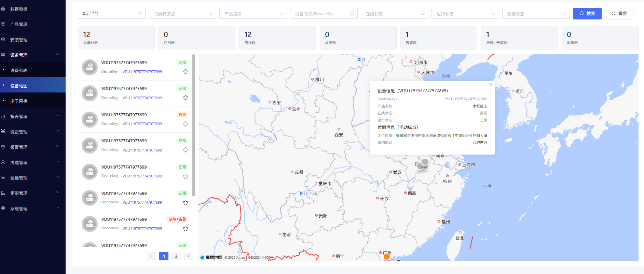Click the 系统管理 gear icon in sidebar

(3, 208)
